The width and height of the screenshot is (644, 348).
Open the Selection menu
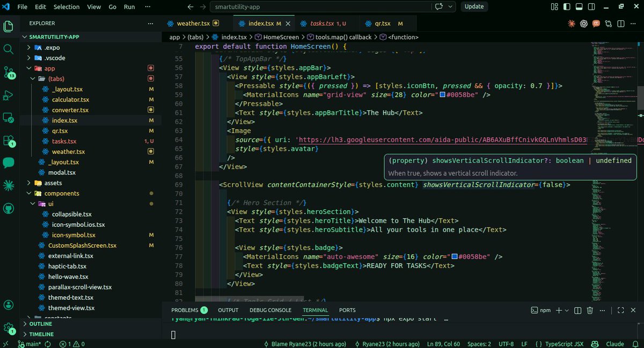pos(66,6)
